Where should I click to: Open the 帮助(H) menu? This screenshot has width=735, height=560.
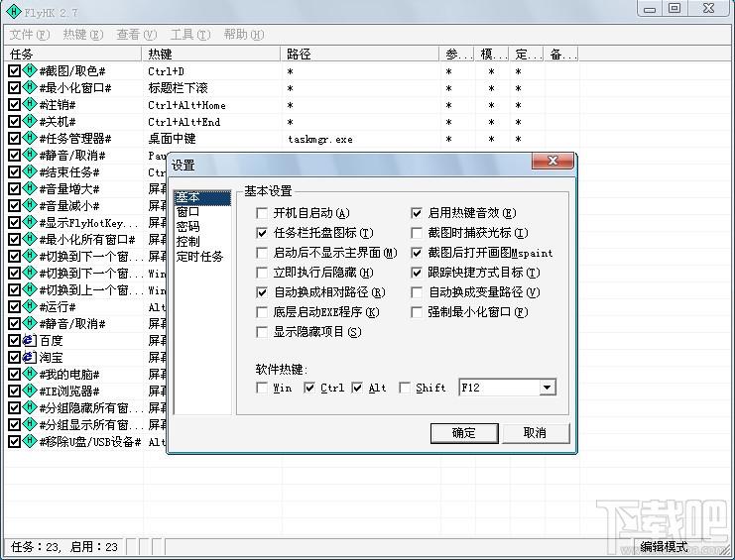pyautogui.click(x=244, y=35)
